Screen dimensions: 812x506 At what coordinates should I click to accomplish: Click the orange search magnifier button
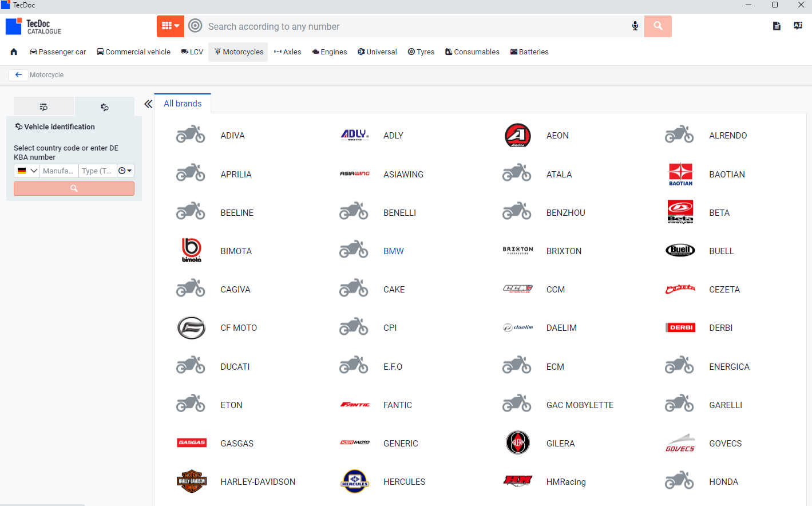[658, 26]
